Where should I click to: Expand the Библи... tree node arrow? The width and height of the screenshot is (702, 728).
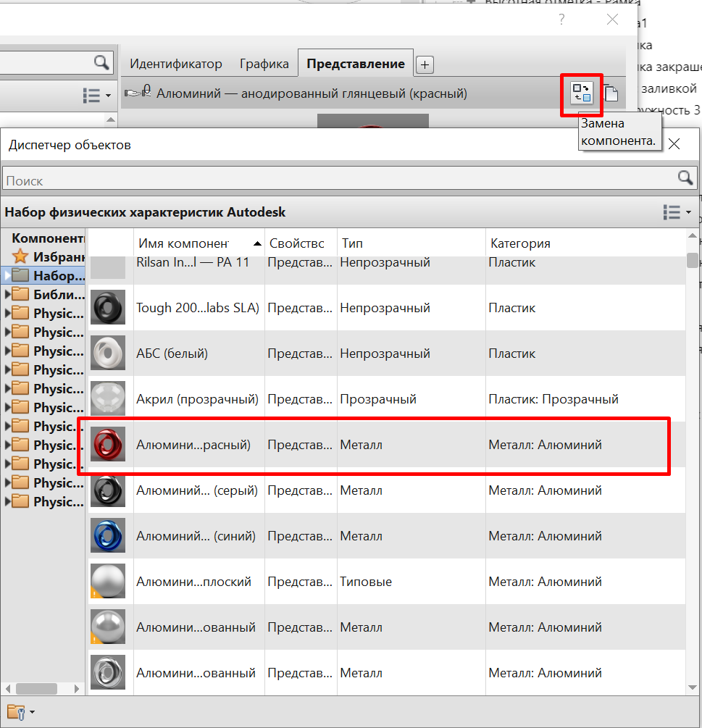click(7, 294)
